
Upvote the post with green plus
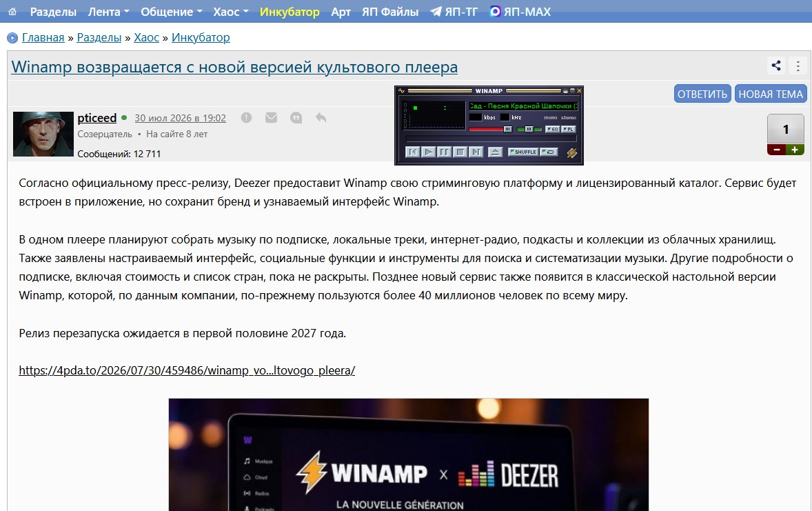point(795,150)
